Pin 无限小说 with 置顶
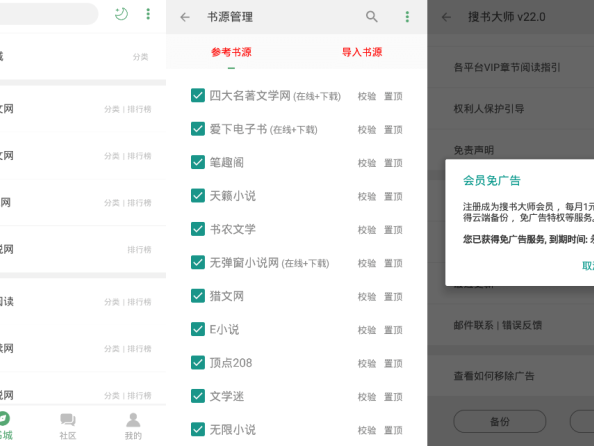Image resolution: width=594 pixels, height=446 pixels. pyautogui.click(x=393, y=430)
